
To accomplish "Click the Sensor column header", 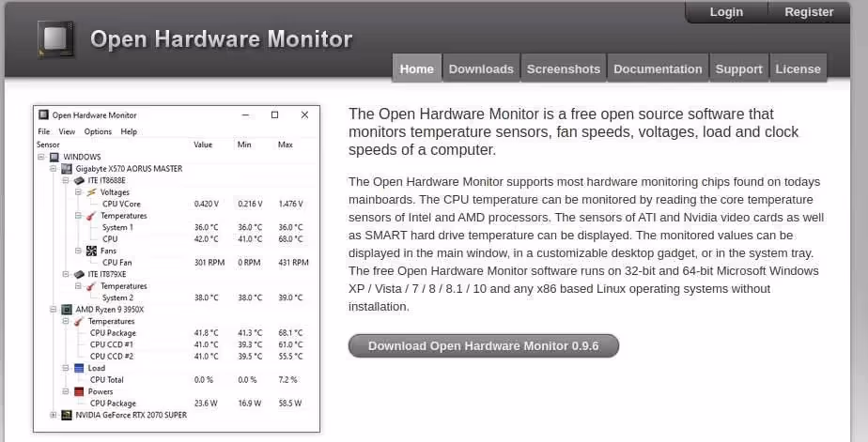I will 48,145.
